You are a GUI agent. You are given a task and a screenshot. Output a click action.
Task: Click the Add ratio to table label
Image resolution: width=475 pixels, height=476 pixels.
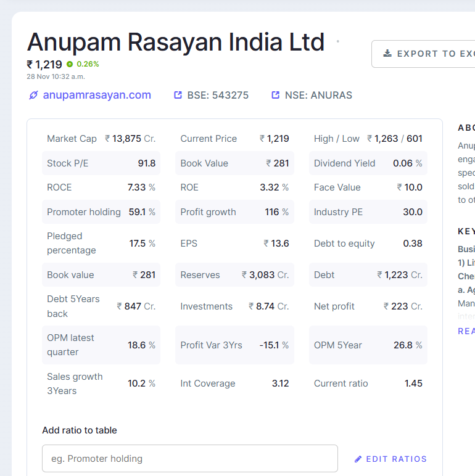[x=80, y=430]
